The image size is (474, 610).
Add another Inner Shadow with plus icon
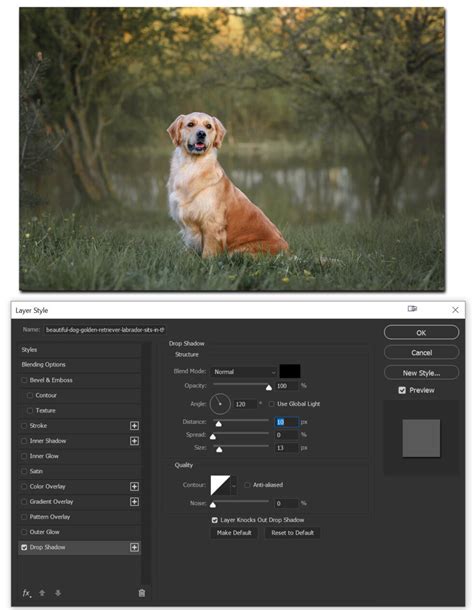click(x=134, y=441)
